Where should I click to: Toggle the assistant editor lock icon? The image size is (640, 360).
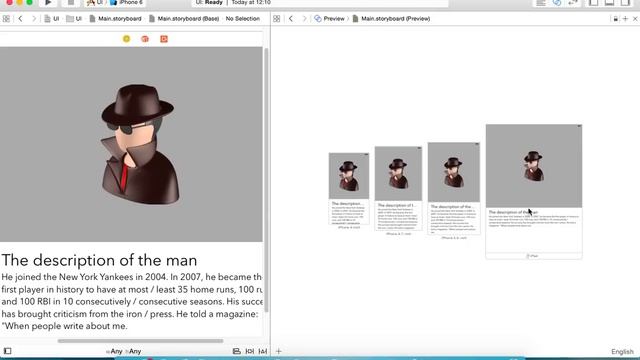tap(616, 19)
